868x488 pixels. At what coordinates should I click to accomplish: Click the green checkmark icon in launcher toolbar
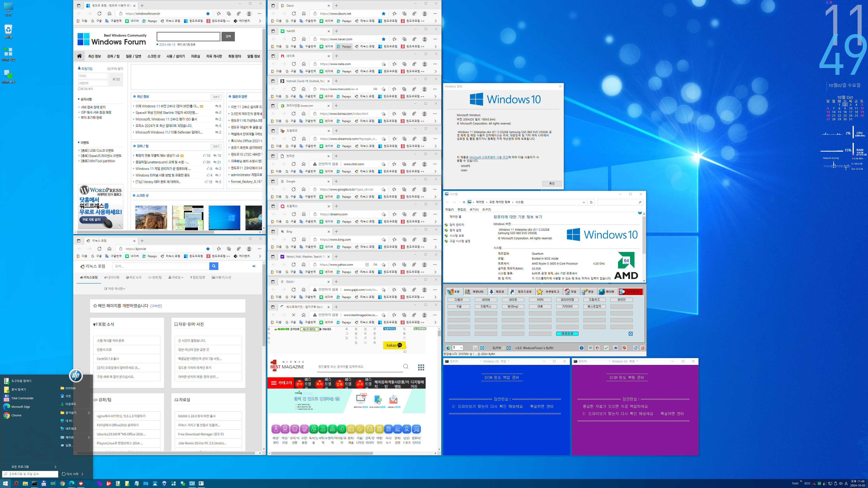point(606,348)
